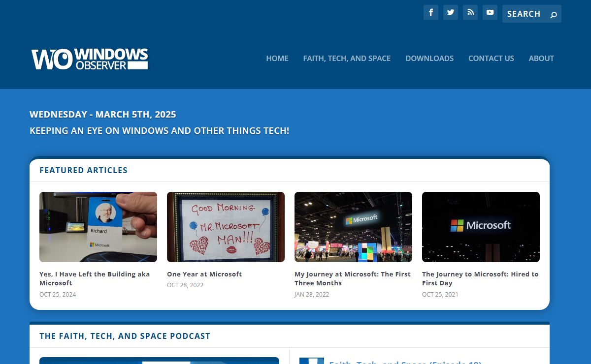591x364 pixels.
Task: Click the FEATURED ARTICLES heading
Action: click(84, 170)
